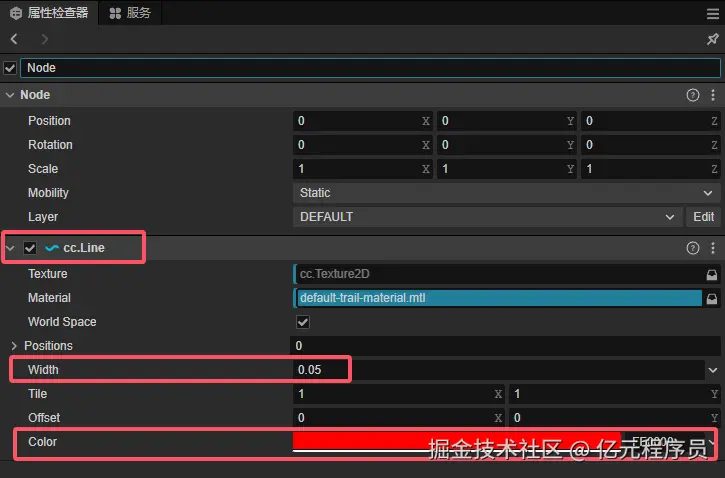Click the World Space property label
Viewport: 725px width, 478px height.
click(62, 322)
